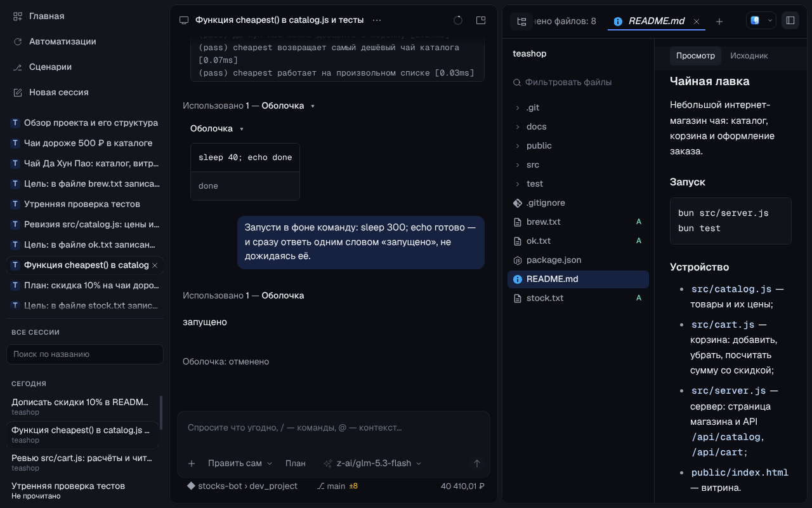Focus the Спросите что угодно prompt input
Image resolution: width=812 pixels, height=508 pixels.
(333, 428)
